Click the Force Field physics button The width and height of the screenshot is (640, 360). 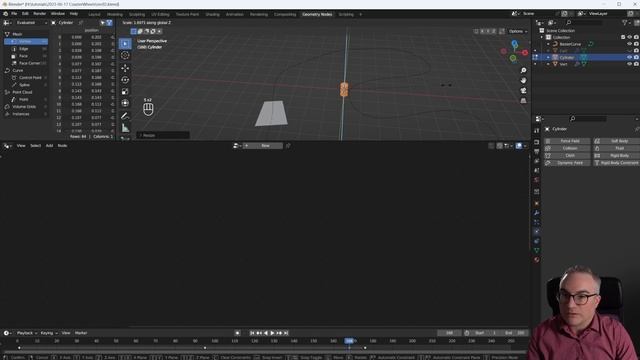(x=567, y=141)
